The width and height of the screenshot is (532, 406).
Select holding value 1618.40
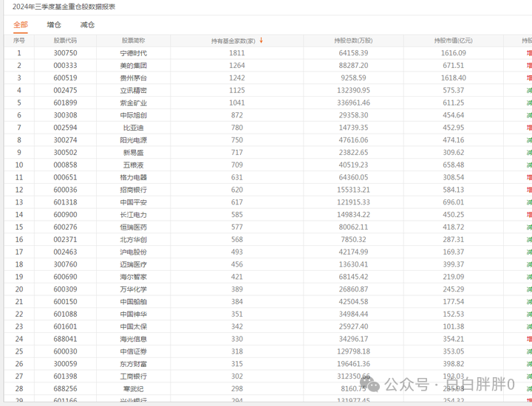point(453,78)
